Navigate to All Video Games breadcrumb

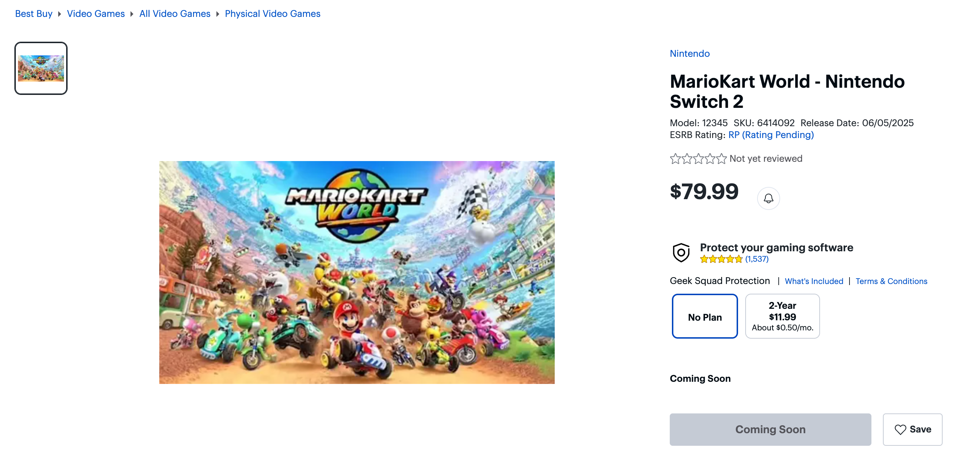175,14
